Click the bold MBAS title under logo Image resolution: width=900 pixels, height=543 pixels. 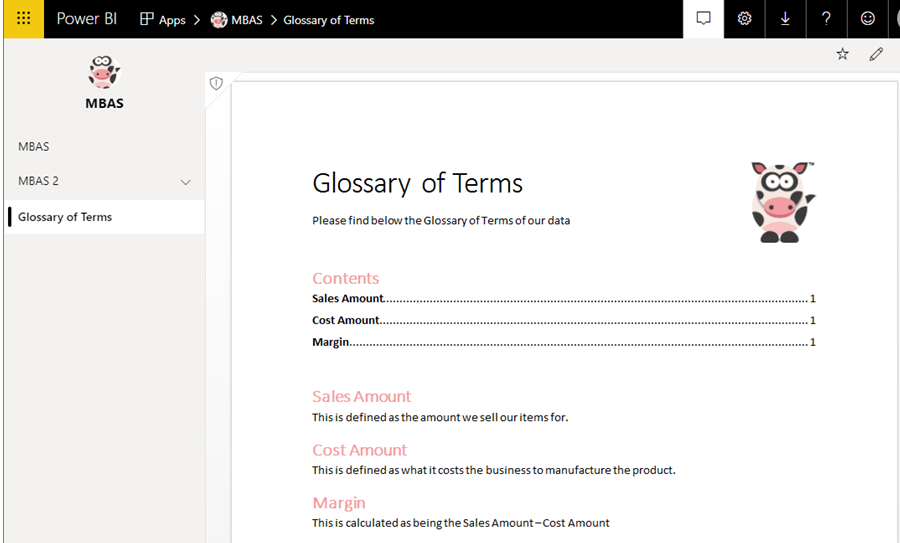(104, 103)
